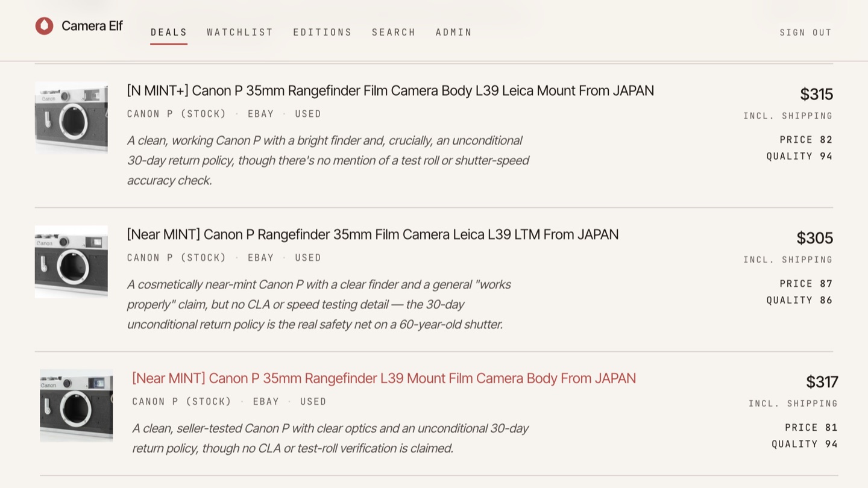This screenshot has width=868, height=488.
Task: Click the $315 price
Action: pos(816,95)
